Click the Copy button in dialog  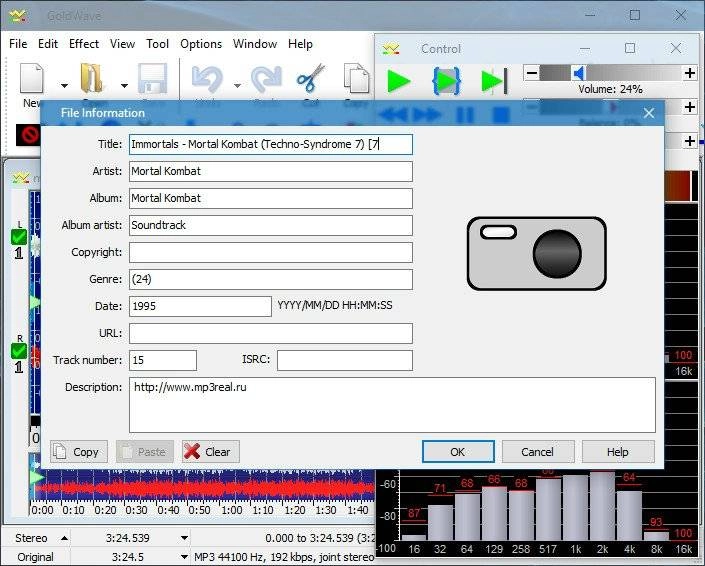pyautogui.click(x=79, y=452)
